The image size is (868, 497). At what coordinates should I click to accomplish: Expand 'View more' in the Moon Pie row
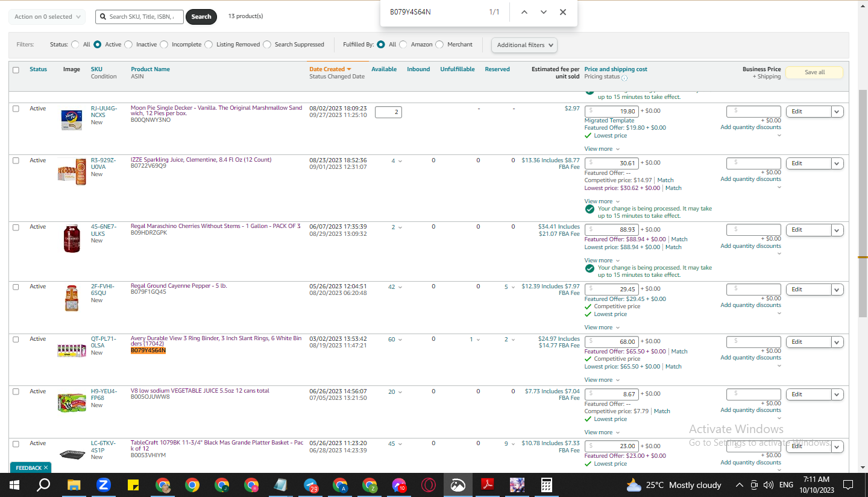click(602, 149)
